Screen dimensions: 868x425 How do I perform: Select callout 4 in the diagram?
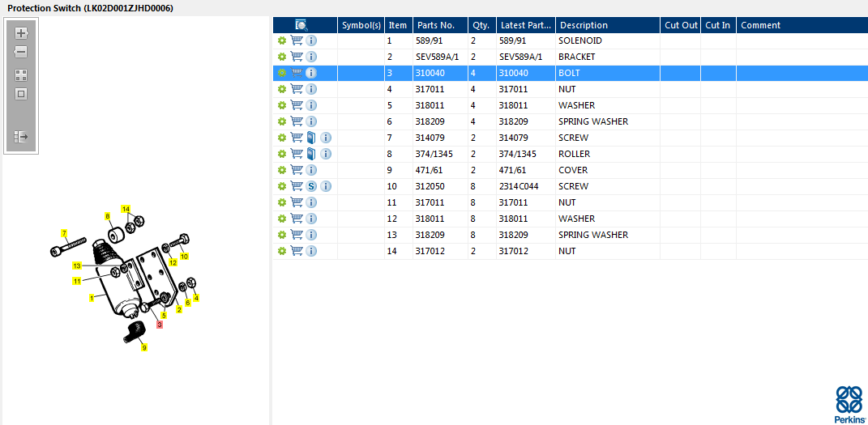[196, 297]
